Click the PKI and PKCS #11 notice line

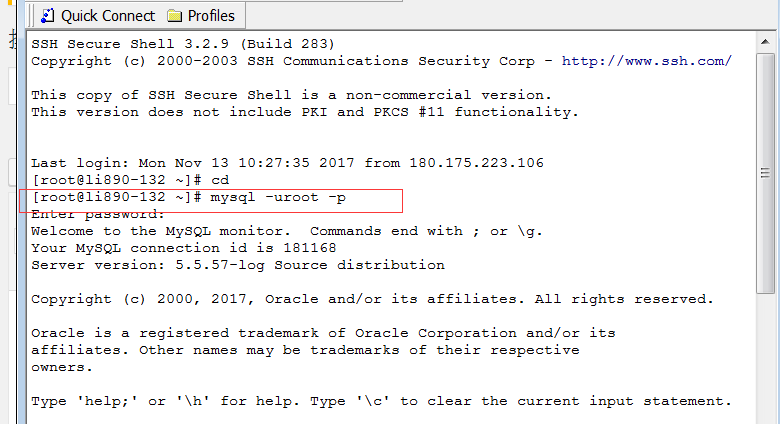(305, 112)
